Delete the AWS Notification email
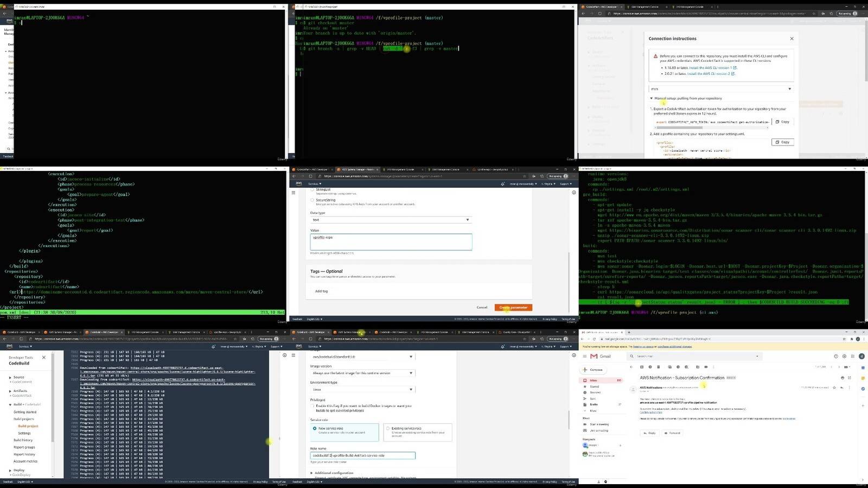 659,367
